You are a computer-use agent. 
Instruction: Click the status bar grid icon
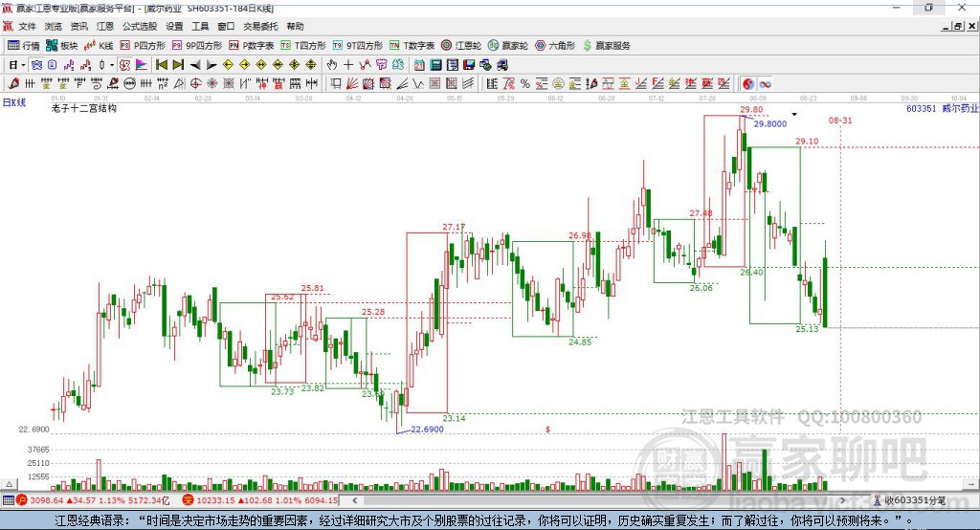pyautogui.click(x=8, y=500)
